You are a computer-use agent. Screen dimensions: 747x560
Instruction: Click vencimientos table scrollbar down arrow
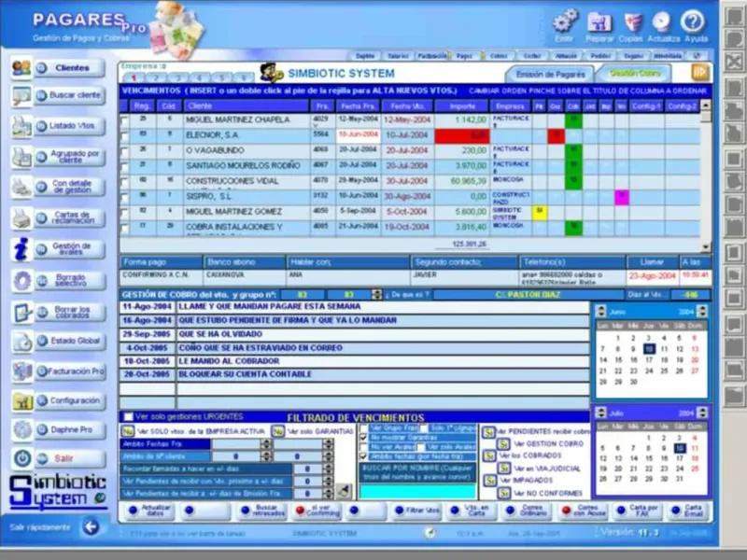point(706,246)
